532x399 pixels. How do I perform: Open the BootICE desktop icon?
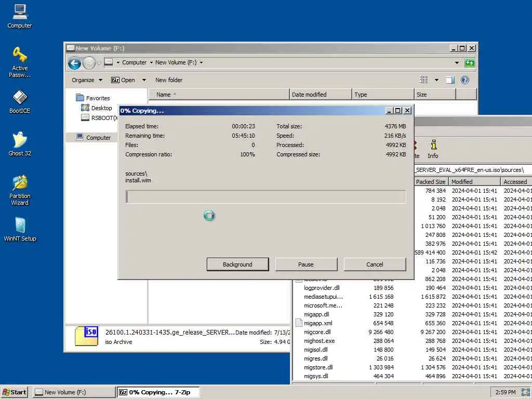pyautogui.click(x=20, y=101)
